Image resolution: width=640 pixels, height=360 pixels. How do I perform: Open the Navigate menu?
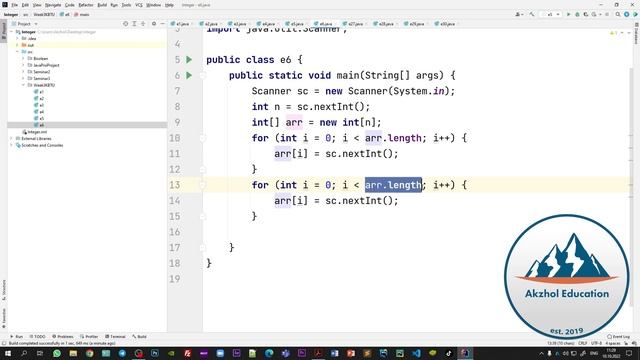pos(53,5)
